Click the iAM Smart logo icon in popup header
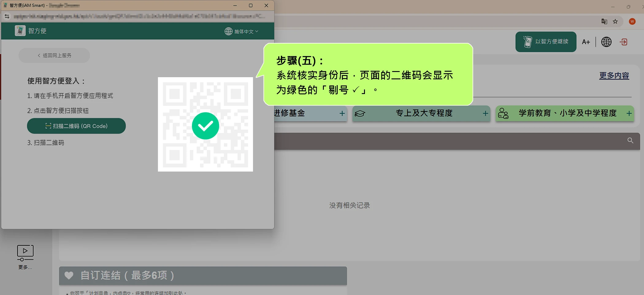 (x=20, y=31)
